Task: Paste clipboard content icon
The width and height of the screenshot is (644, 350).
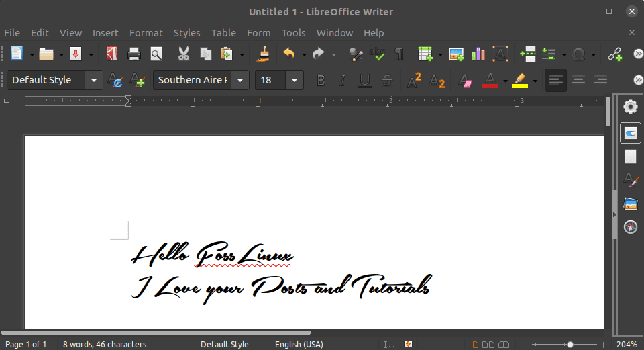Action: click(x=227, y=54)
